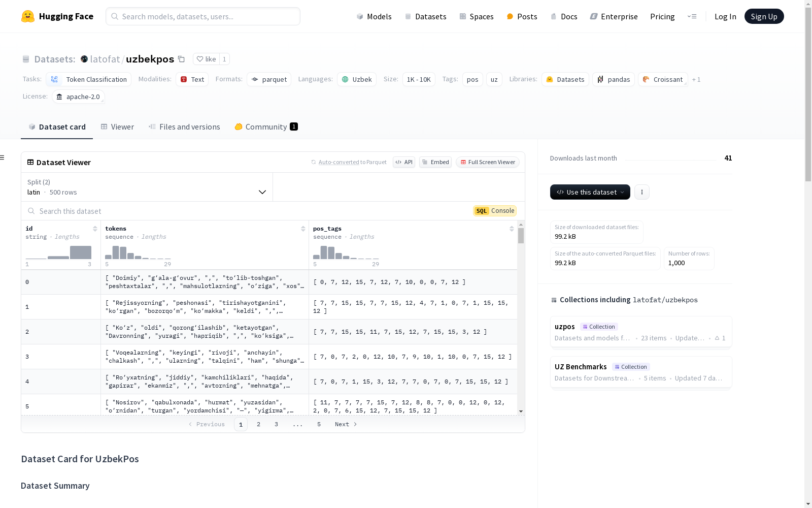Screen dimensions: 812x508
Task: Click the table scroll down arrow
Action: point(521,411)
